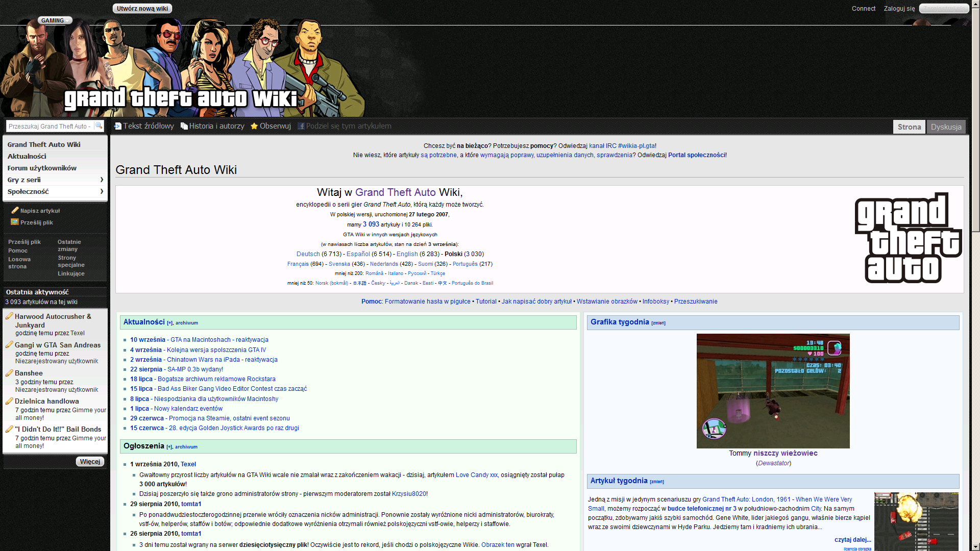Viewport: 980px width, 551px height.
Task: Open the Tutorial help link
Action: tap(486, 302)
